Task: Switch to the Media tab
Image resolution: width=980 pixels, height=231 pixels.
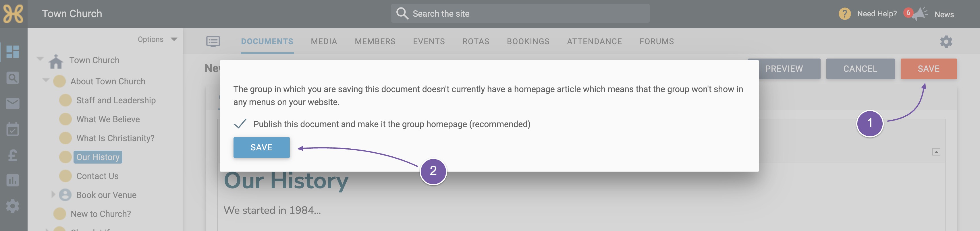Action: tap(324, 41)
